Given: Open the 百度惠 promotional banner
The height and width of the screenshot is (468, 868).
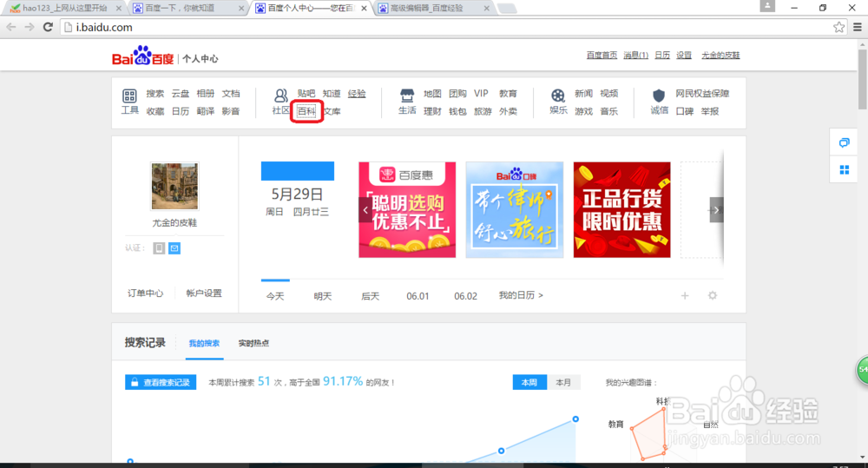Looking at the screenshot, I should pyautogui.click(x=407, y=210).
